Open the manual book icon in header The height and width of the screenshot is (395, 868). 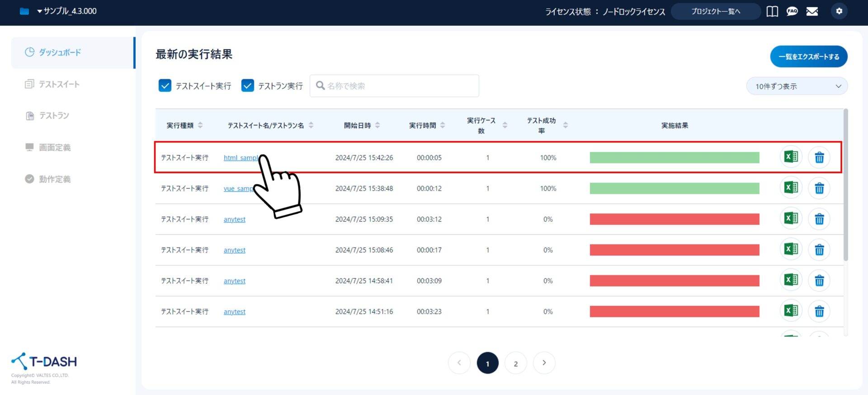772,11
